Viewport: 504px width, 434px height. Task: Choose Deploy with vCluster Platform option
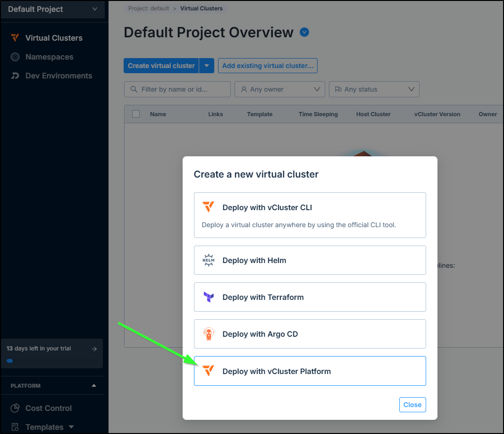310,371
